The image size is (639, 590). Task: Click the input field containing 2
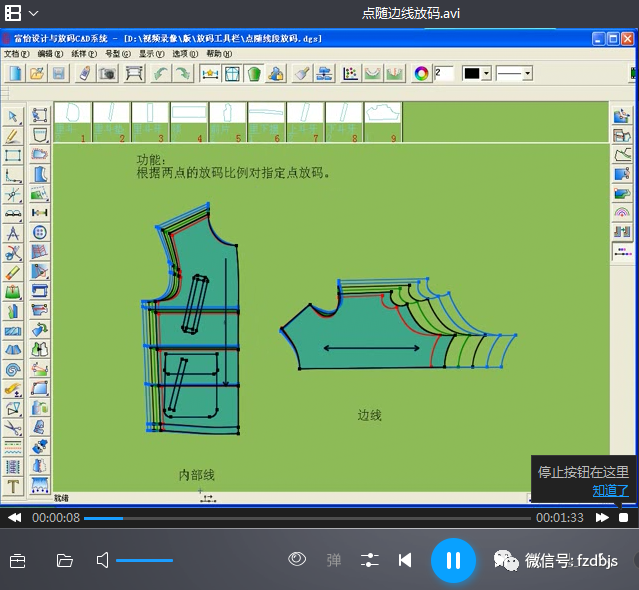tap(444, 74)
